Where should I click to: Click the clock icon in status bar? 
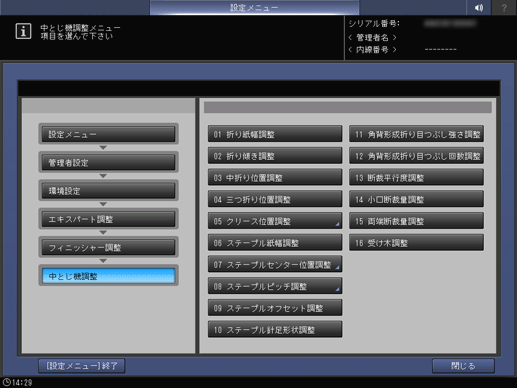coord(6,382)
